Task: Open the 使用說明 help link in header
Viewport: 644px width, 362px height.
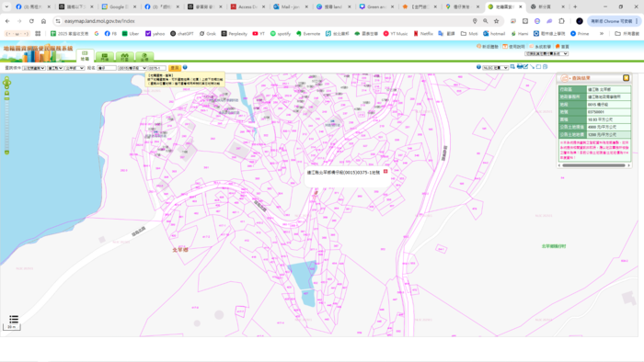Action: tap(513, 47)
